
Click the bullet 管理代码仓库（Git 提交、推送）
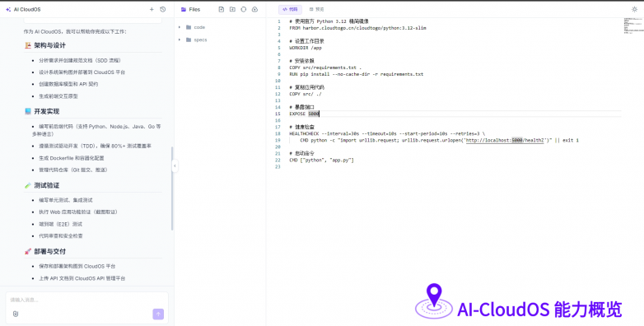73,170
